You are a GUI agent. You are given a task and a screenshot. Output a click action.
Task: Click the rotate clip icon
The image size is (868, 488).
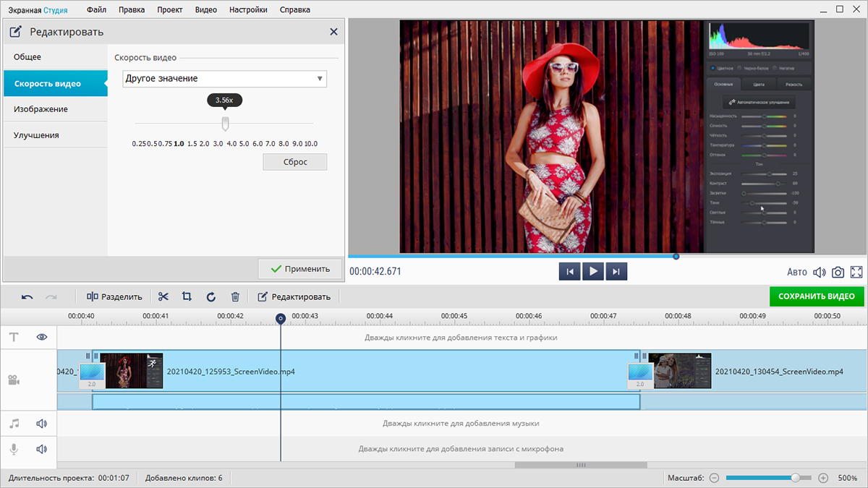(211, 296)
